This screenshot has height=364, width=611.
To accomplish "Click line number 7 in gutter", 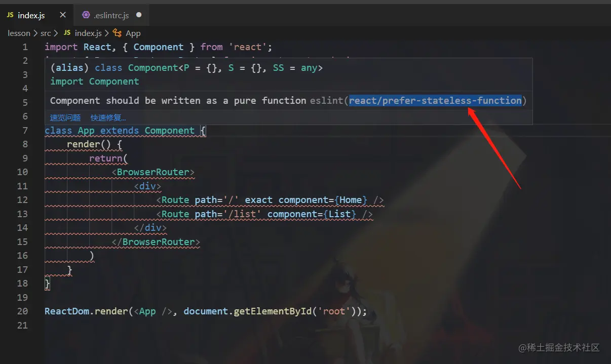I will tap(25, 131).
